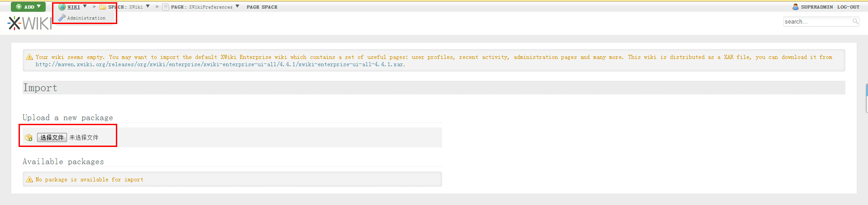This screenshot has height=205, width=868.
Task: Click 'No package is available for import' message
Action: 90,180
